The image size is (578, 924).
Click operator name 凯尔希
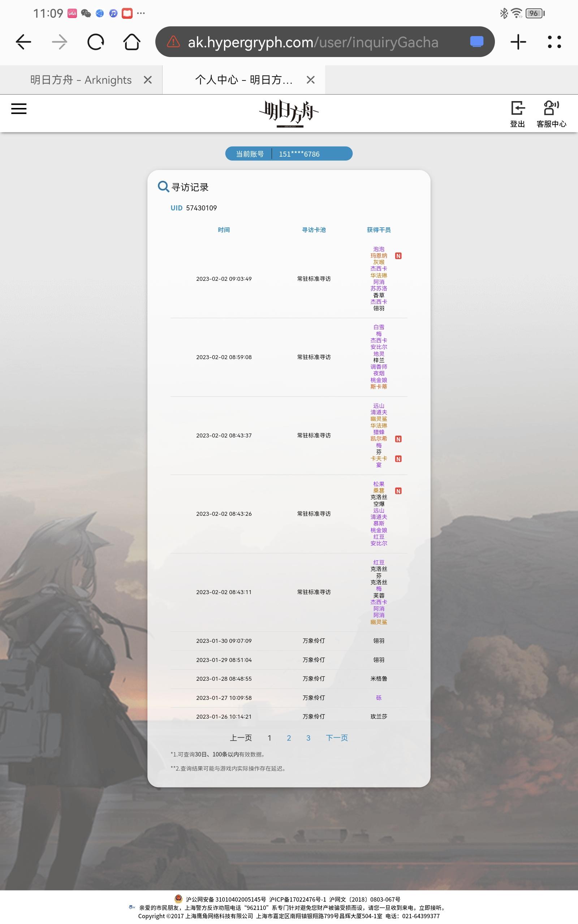379,439
